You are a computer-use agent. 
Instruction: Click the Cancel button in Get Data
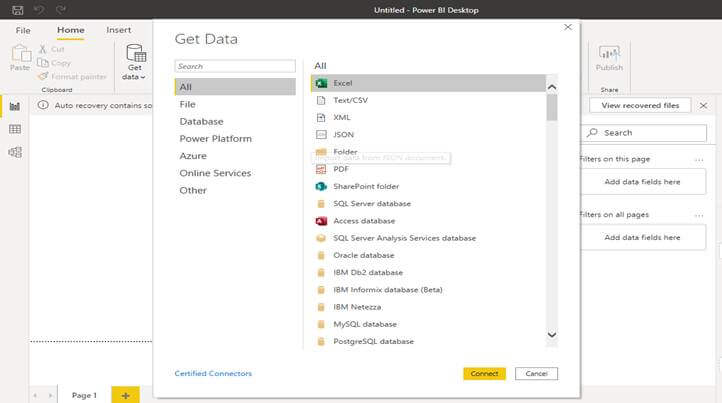(536, 374)
